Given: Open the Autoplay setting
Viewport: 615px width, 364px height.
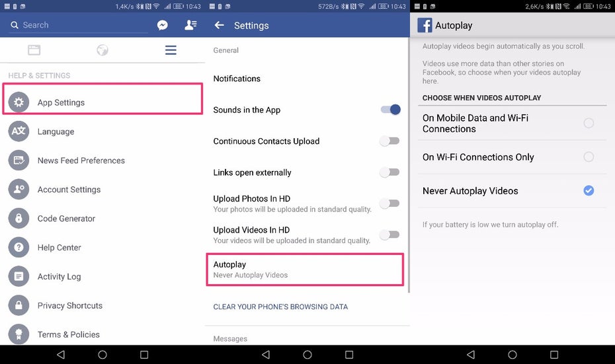Looking at the screenshot, I should click(305, 270).
